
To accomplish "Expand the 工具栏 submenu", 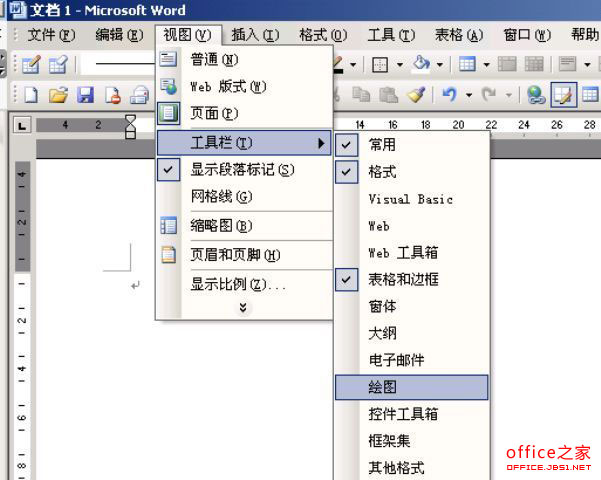I will pyautogui.click(x=244, y=143).
